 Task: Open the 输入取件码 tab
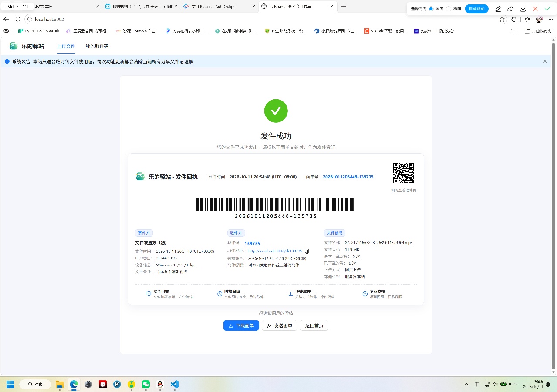tap(97, 46)
